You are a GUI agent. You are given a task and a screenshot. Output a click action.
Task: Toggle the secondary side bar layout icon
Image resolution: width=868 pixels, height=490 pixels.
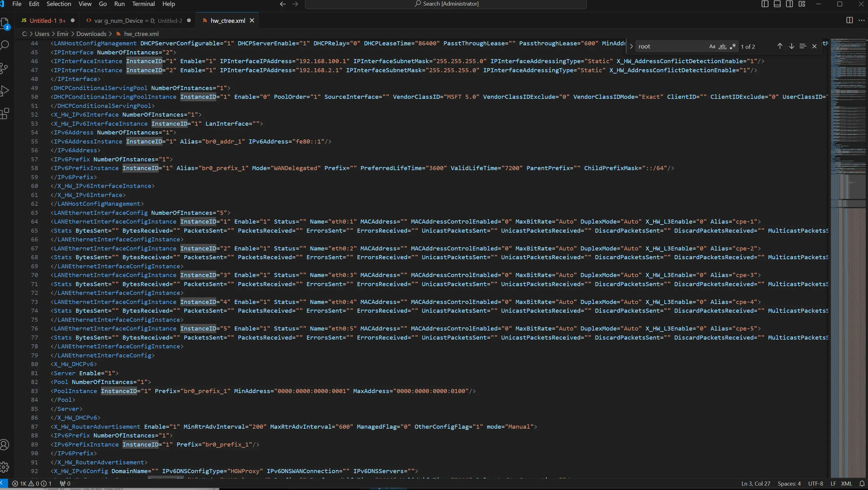(790, 4)
